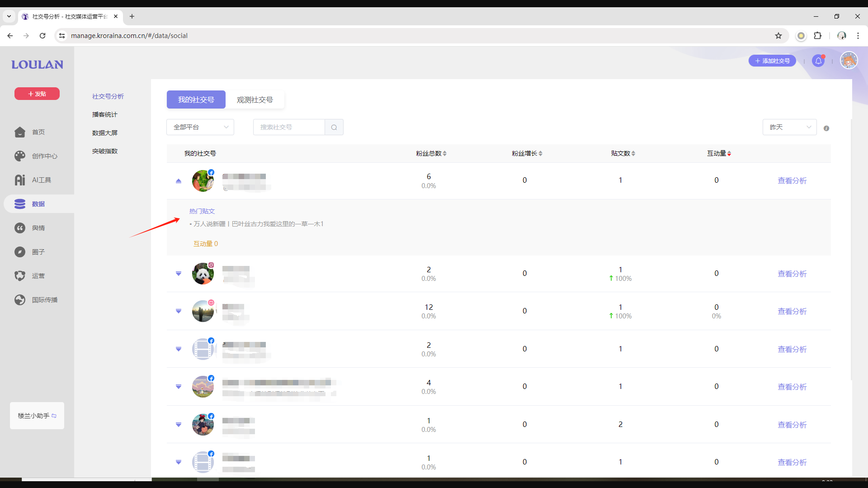This screenshot has height=488, width=868.
Task: Collapse the first account row with 6 fans
Action: point(179,181)
